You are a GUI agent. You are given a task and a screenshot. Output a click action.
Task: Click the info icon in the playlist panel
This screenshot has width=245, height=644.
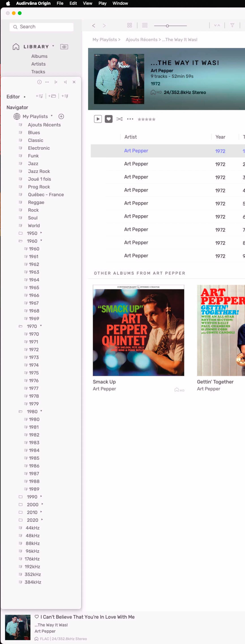39,82
